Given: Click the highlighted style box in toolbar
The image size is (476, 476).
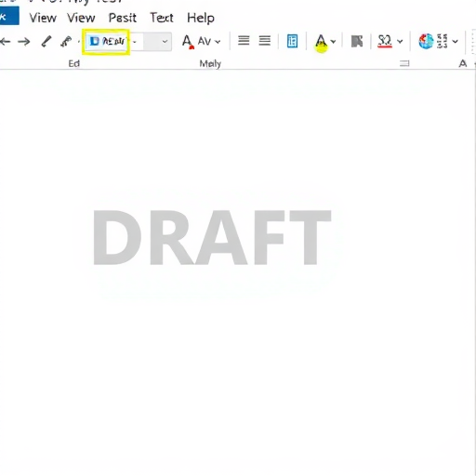Looking at the screenshot, I should 106,41.
